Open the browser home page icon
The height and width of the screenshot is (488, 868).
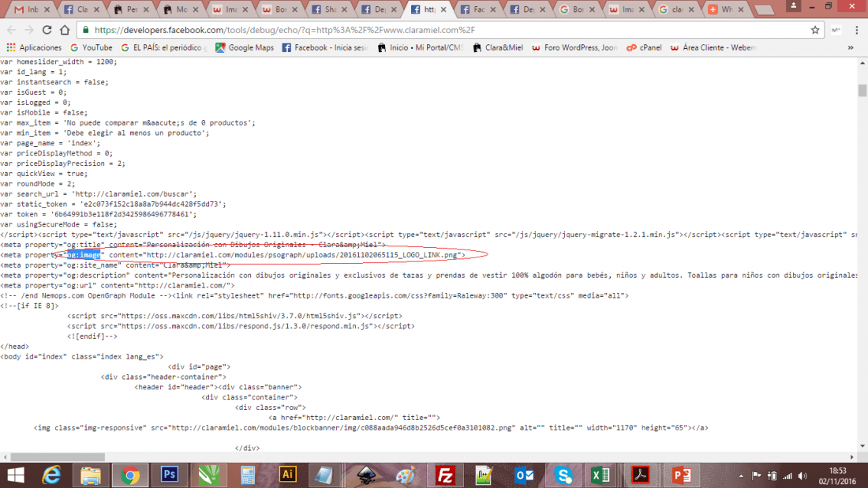65,30
